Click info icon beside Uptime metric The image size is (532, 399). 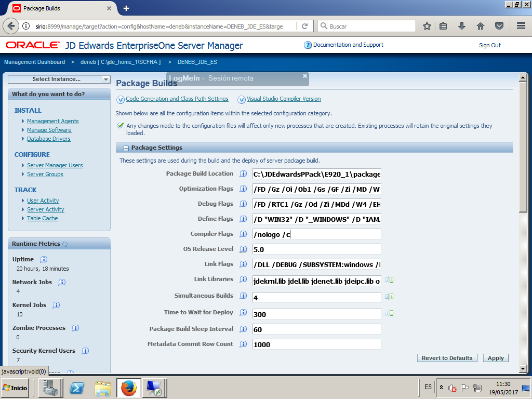click(44, 260)
